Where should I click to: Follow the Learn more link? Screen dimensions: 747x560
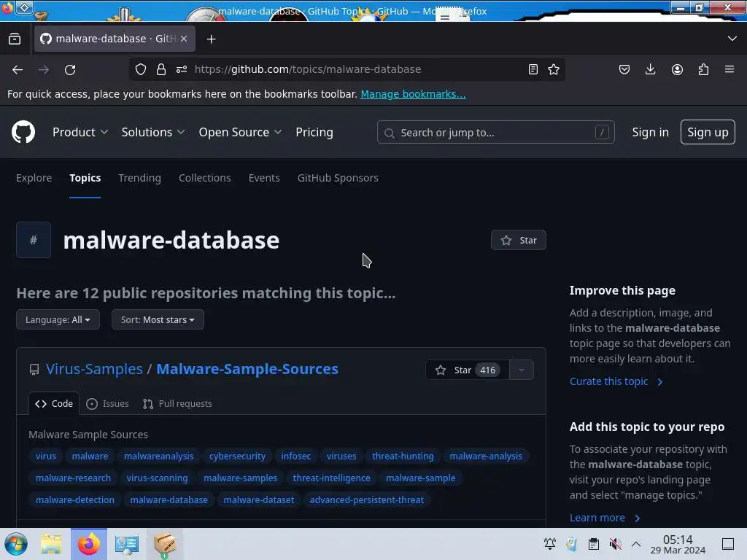(604, 518)
